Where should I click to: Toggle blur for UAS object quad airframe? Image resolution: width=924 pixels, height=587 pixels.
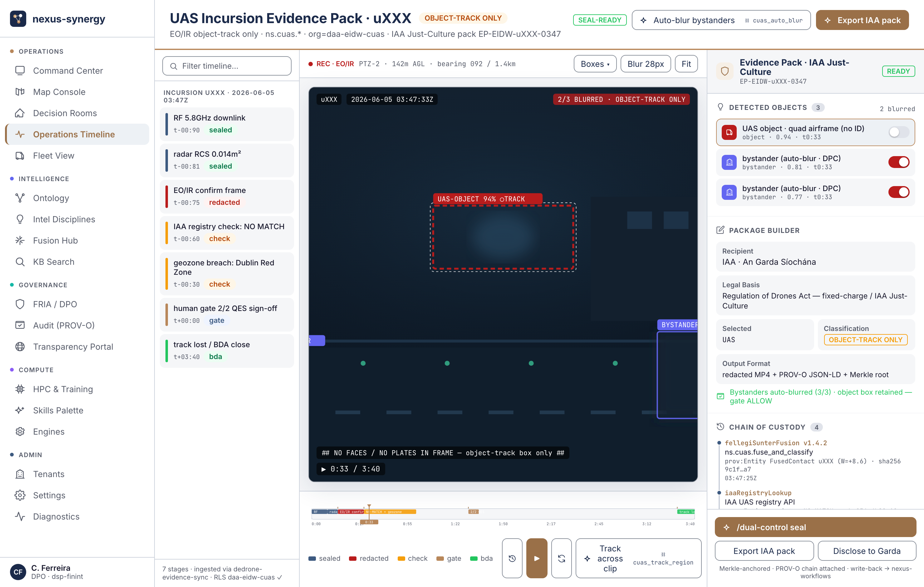[x=898, y=132]
